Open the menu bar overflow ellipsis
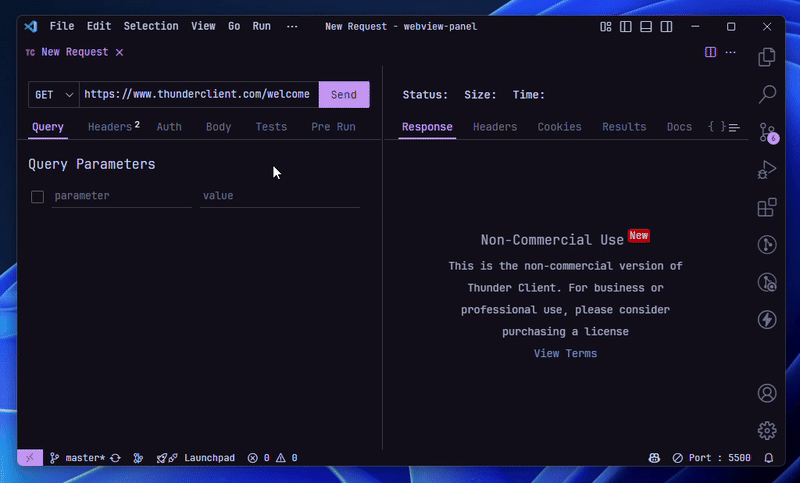The height and width of the screenshot is (483, 800). coord(292,27)
